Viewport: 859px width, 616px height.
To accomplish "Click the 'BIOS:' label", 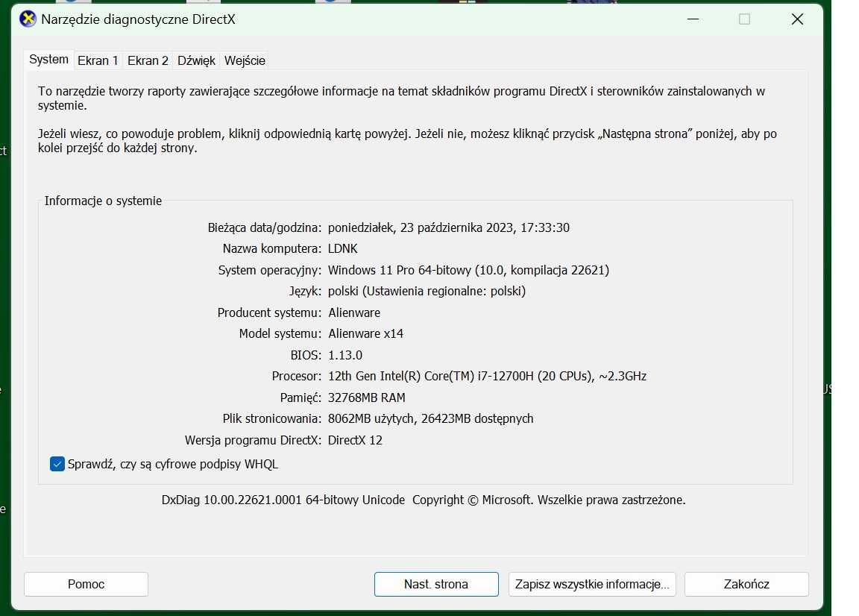I will tap(306, 355).
